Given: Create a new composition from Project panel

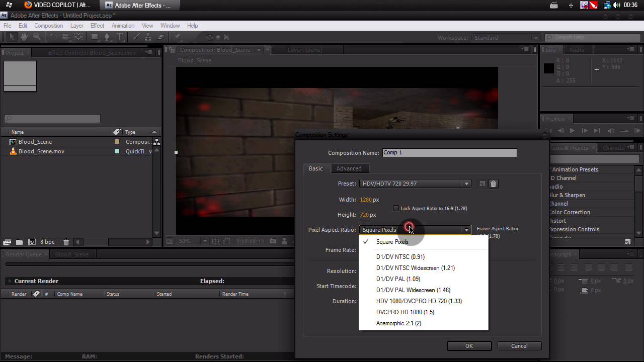Looking at the screenshot, I should coord(32,242).
